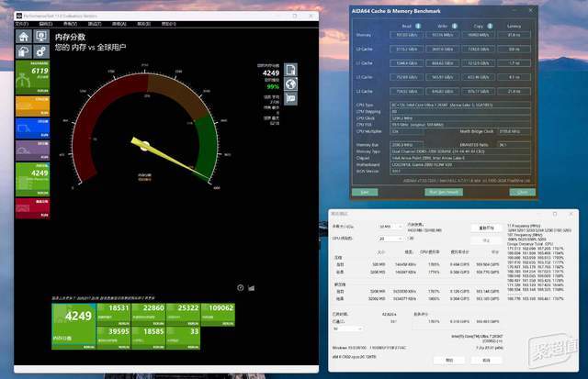Click the info icon next to Read
This screenshot has height=379, width=588.
418,26
